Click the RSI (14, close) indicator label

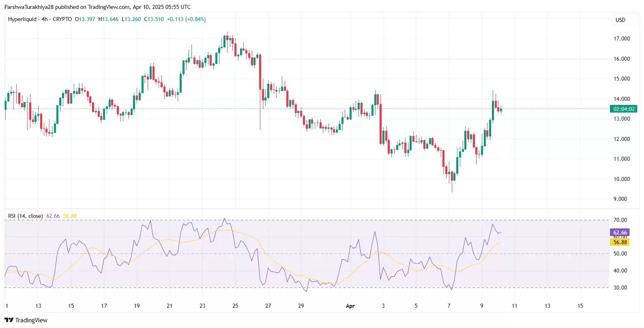pos(25,216)
